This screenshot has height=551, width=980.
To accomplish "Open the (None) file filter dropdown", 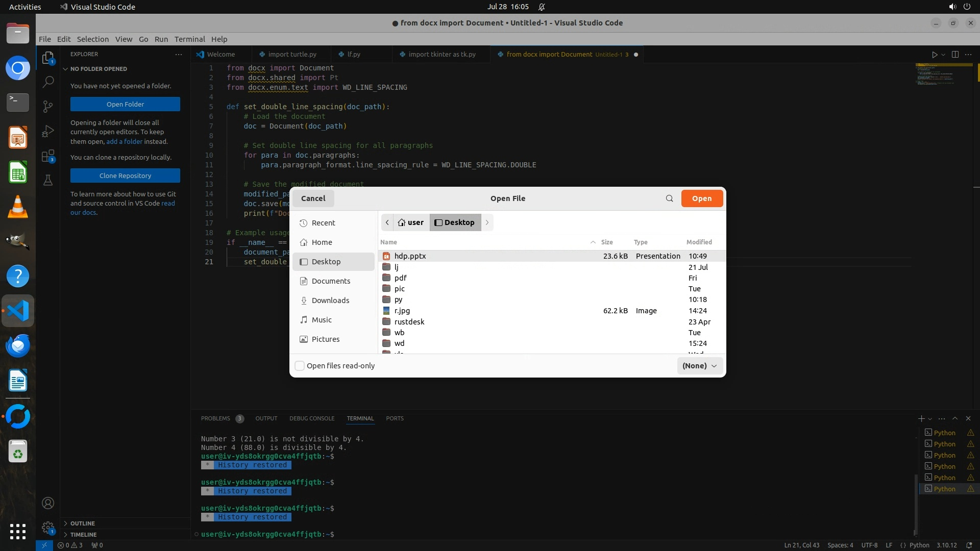I will click(x=699, y=366).
